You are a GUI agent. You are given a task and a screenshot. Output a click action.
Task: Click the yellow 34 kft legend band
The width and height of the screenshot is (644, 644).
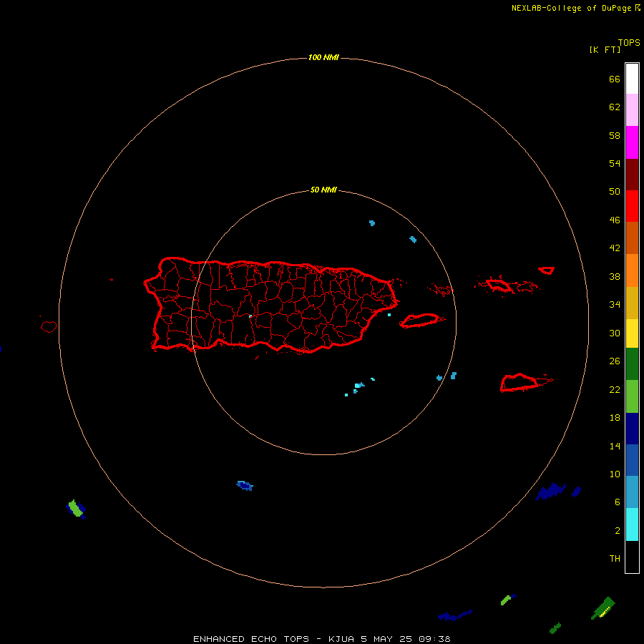pyautogui.click(x=632, y=333)
